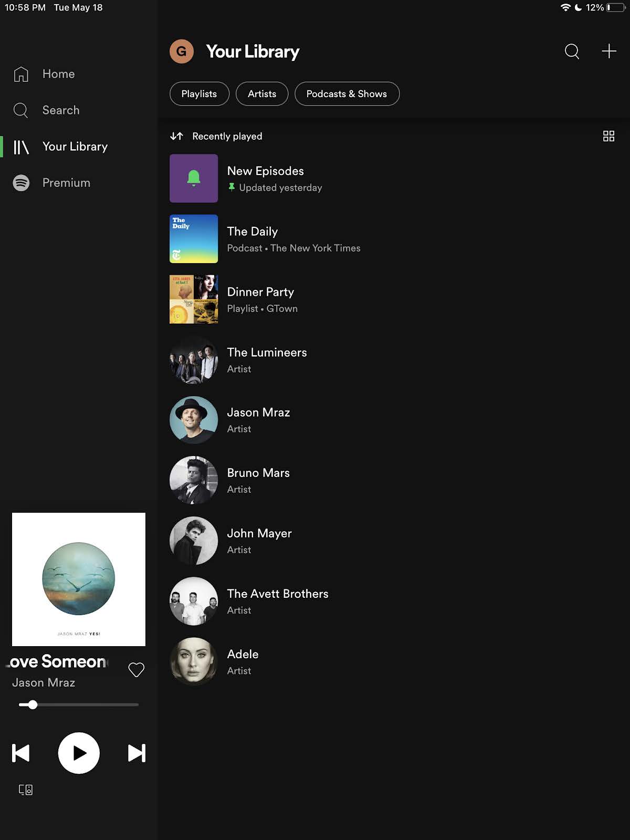Open the connect to device icon
This screenshot has width=630, height=840.
click(x=26, y=790)
